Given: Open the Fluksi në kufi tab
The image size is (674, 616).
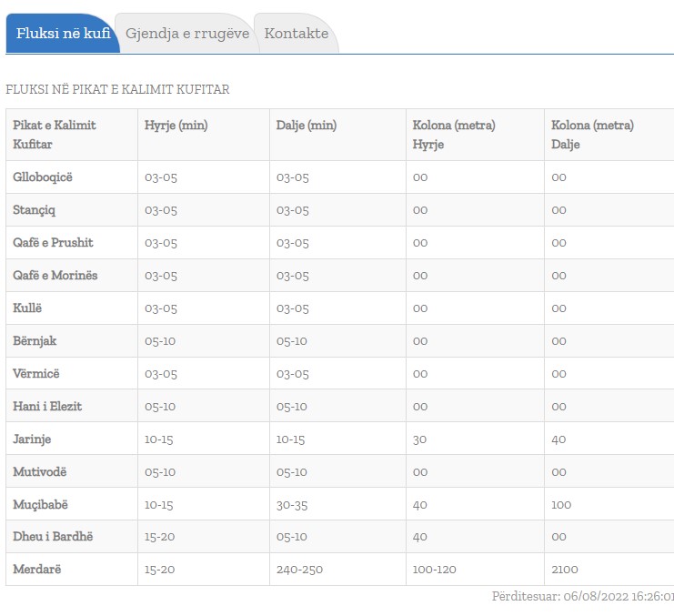Looking at the screenshot, I should pos(63,34).
